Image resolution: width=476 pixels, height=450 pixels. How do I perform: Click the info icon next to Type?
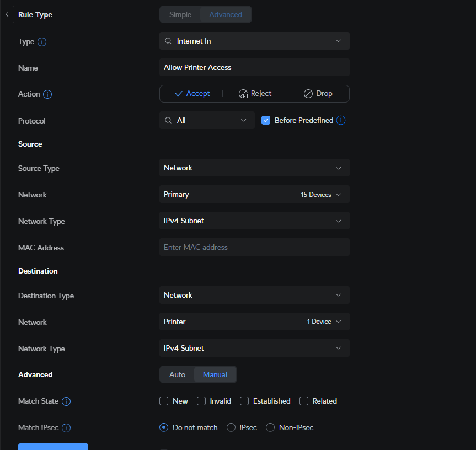[x=42, y=42]
